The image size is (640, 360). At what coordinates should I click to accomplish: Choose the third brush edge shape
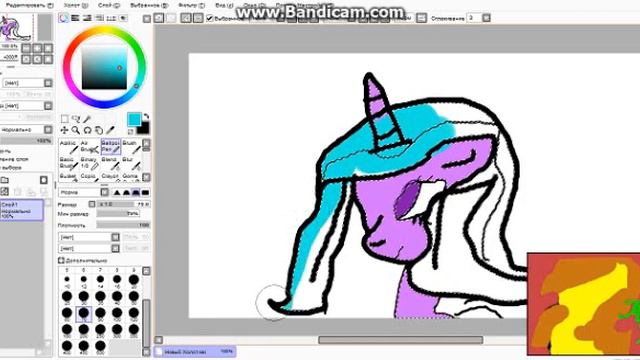[136, 192]
